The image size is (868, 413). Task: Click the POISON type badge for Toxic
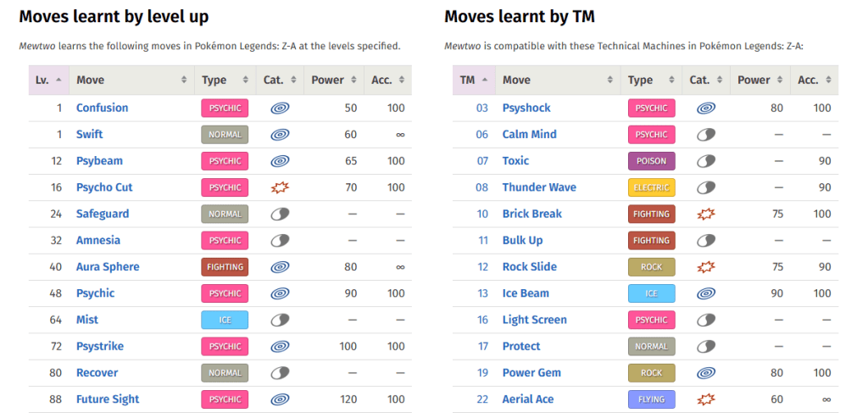point(652,161)
